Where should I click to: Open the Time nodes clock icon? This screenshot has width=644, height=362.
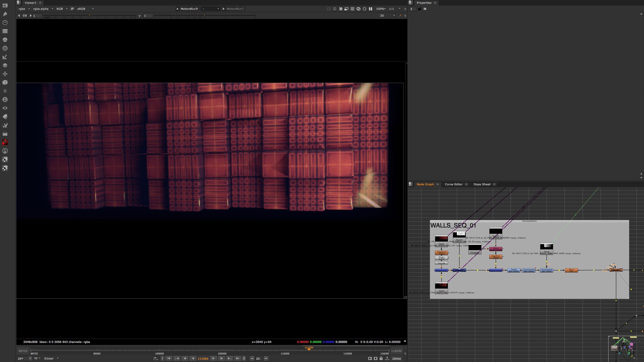pos(5,23)
